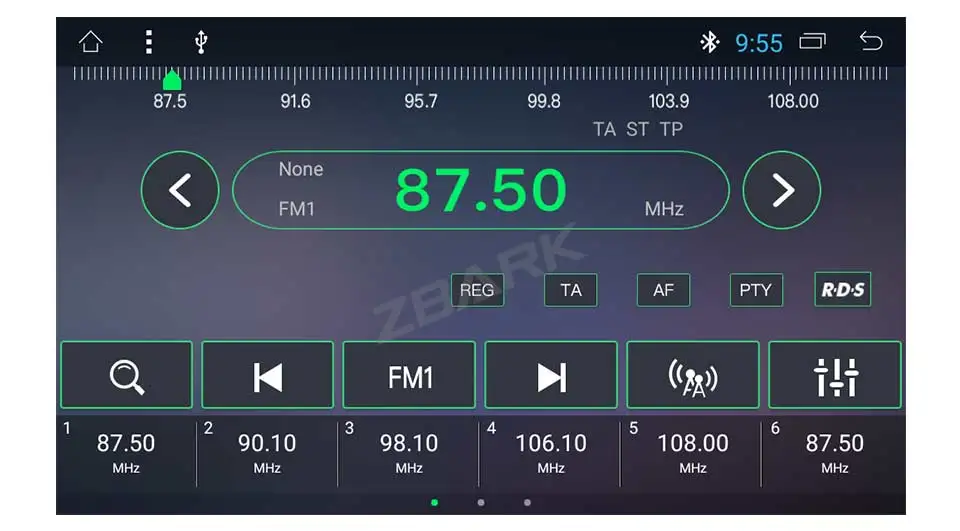Open the PTY program type button

[x=756, y=290]
